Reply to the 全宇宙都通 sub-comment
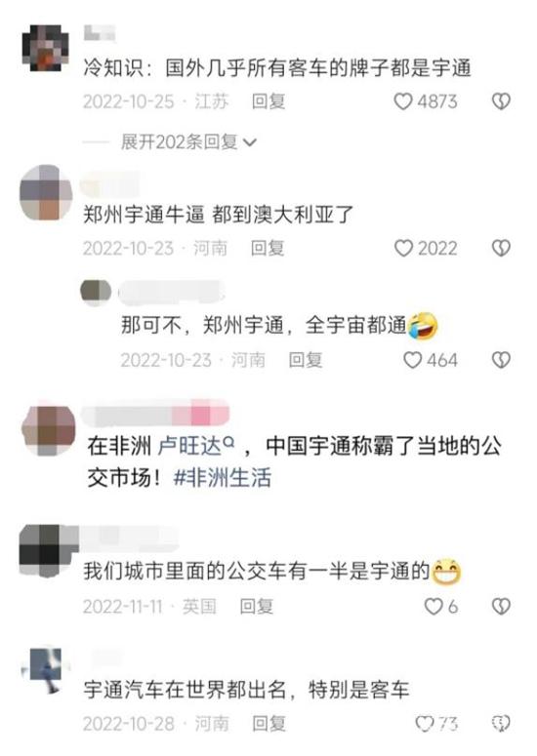Screen dimensions: 537x756 pyautogui.click(x=305, y=360)
